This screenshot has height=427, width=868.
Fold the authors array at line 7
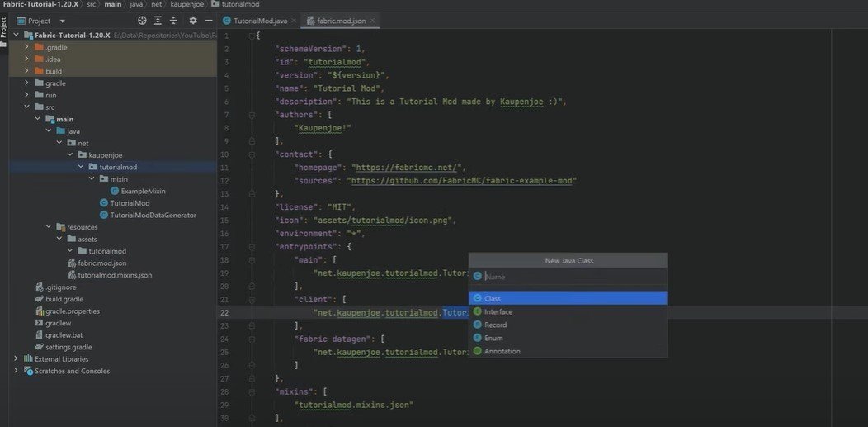coord(252,115)
